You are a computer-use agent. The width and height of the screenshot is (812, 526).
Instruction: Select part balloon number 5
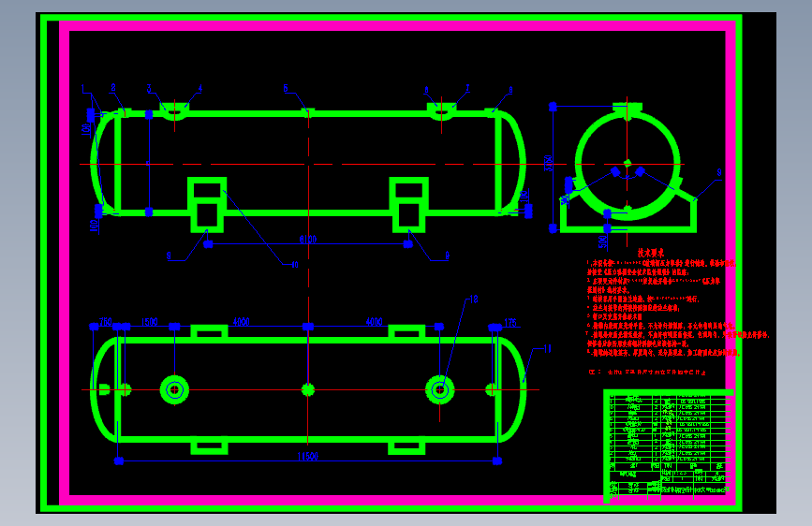286,88
